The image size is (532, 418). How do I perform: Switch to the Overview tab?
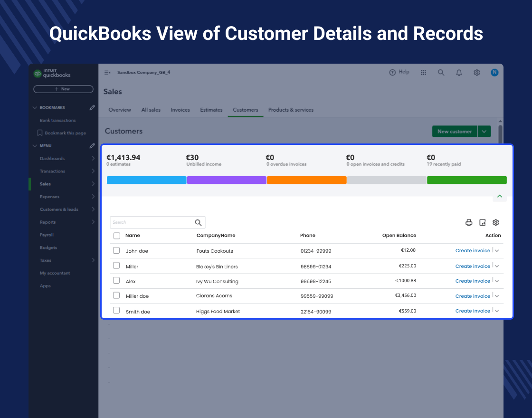coord(120,110)
